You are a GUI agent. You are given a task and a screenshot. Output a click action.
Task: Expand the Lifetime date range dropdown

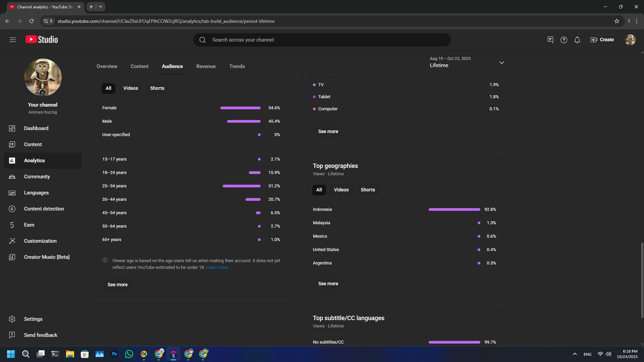coord(502,63)
